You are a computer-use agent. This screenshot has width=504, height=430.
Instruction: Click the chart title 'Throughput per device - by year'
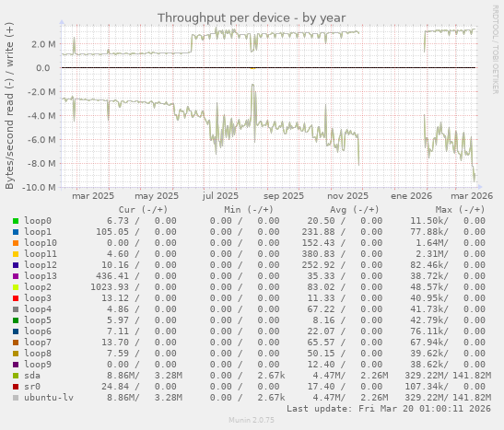pos(252,18)
